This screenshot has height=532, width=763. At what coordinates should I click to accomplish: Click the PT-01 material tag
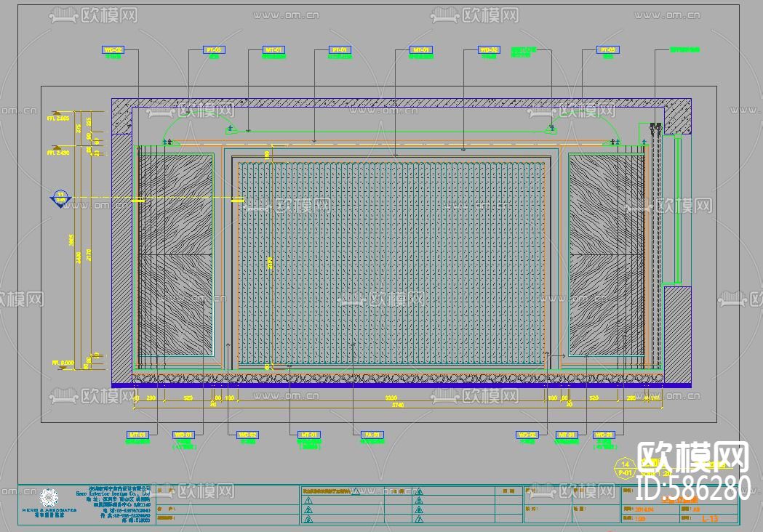[340, 49]
